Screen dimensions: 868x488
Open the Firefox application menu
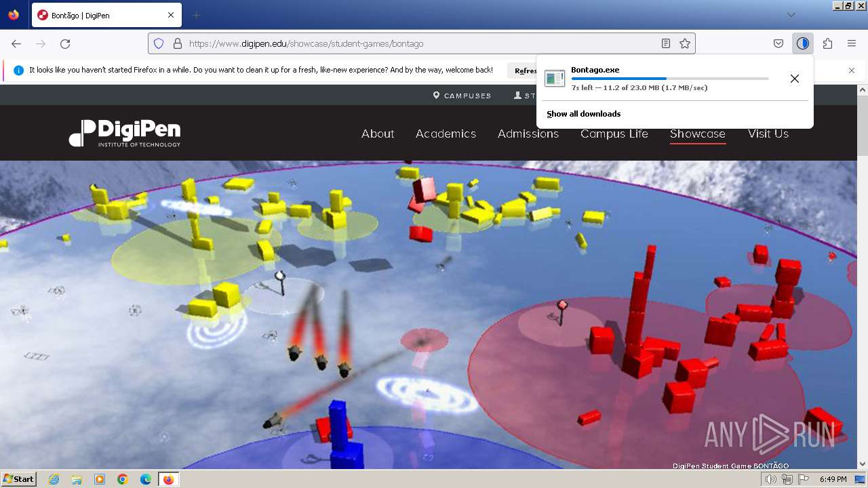(x=852, y=43)
